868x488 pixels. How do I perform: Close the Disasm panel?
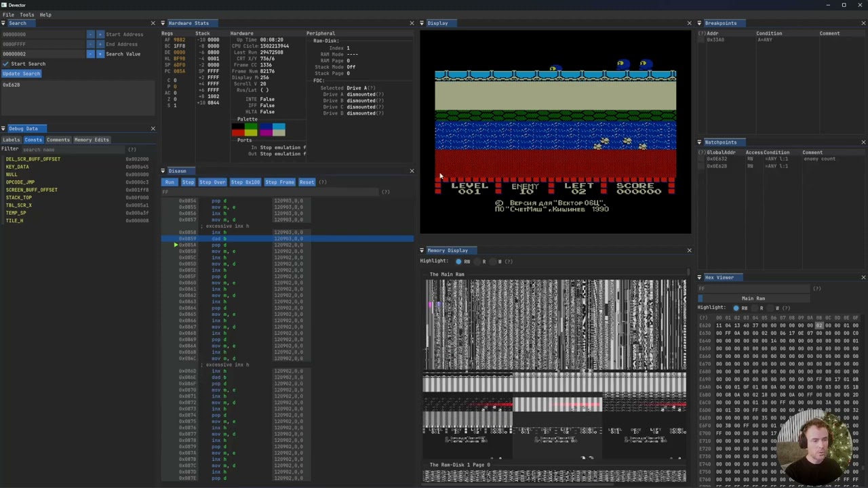412,171
